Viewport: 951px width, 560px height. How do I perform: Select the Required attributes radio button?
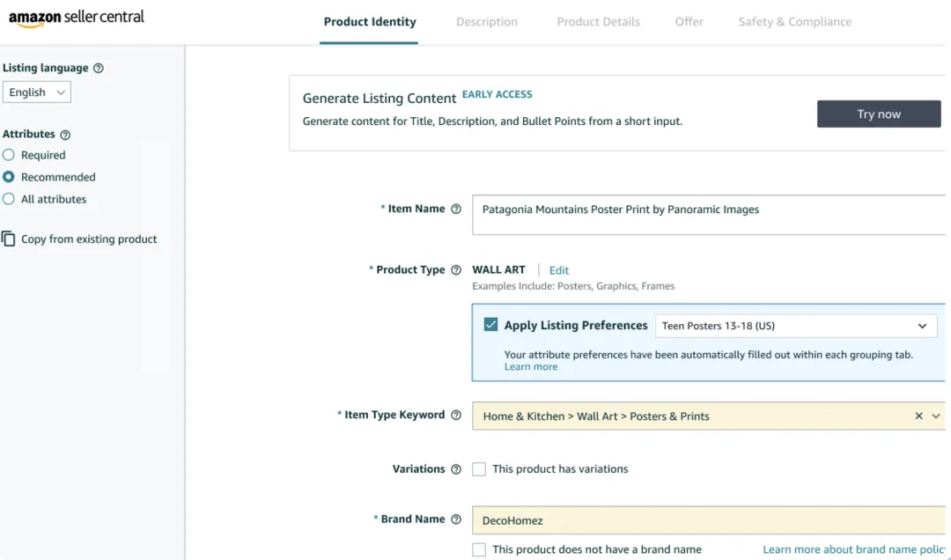9,155
